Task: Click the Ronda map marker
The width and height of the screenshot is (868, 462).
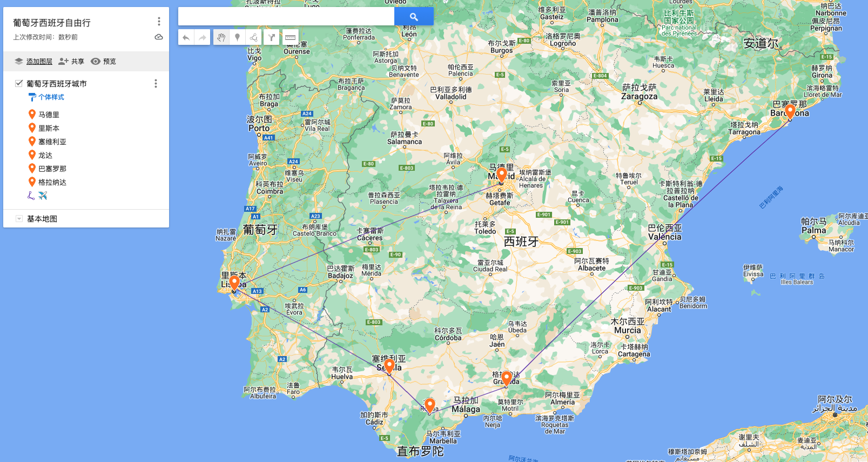Action: [429, 405]
